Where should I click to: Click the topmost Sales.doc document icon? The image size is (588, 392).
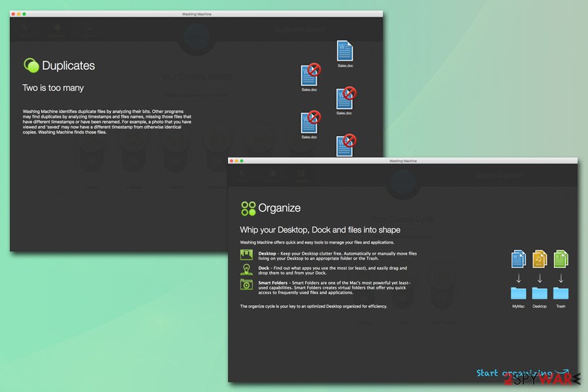click(344, 51)
